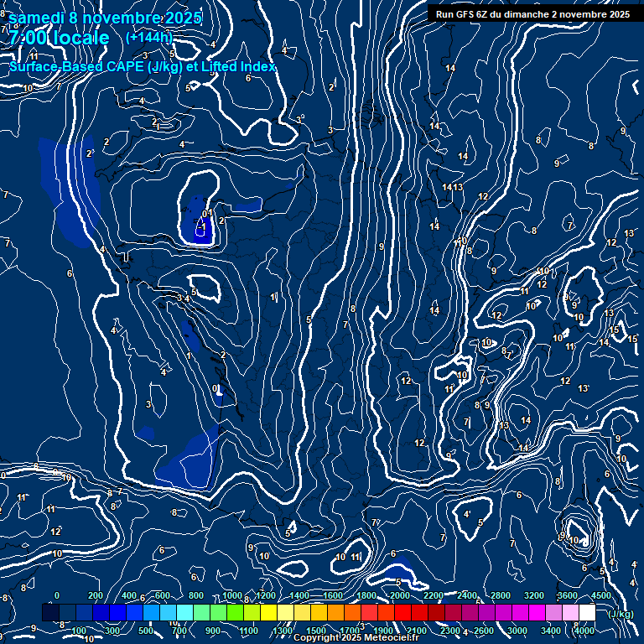This screenshot has height=644, width=644.
Task: Click the '2100' legend label
Action: point(417,631)
